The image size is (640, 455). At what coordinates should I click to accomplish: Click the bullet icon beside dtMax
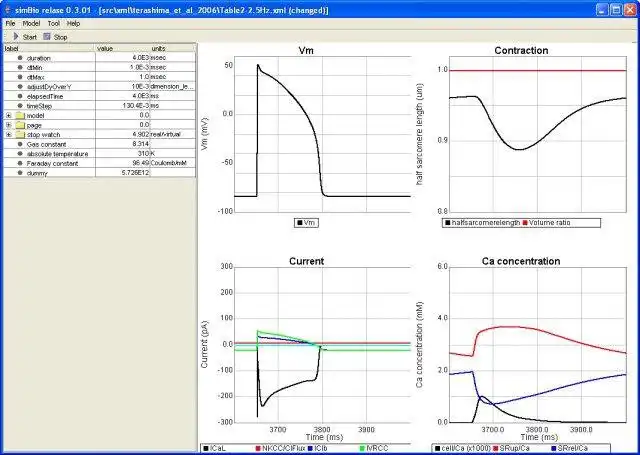point(20,77)
